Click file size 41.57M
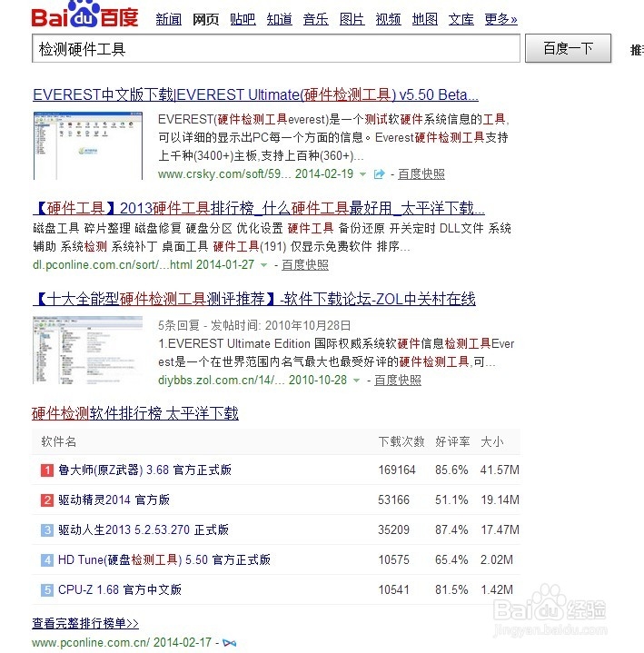Image resolution: width=644 pixels, height=653 pixels. [x=500, y=470]
